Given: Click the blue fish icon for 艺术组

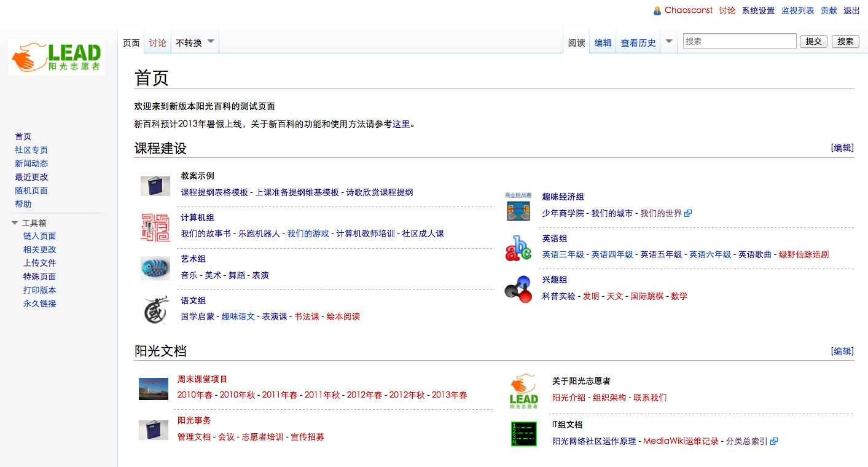Looking at the screenshot, I should click(155, 269).
